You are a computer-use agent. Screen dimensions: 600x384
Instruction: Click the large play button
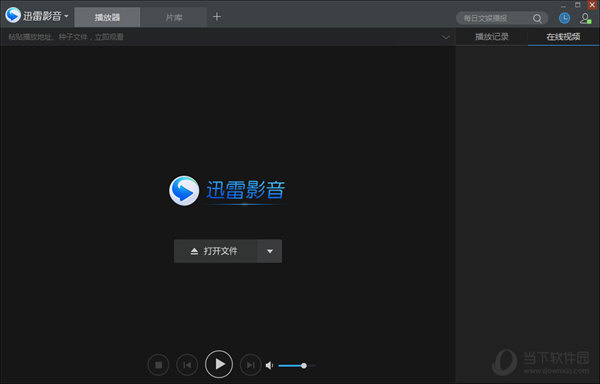[219, 364]
